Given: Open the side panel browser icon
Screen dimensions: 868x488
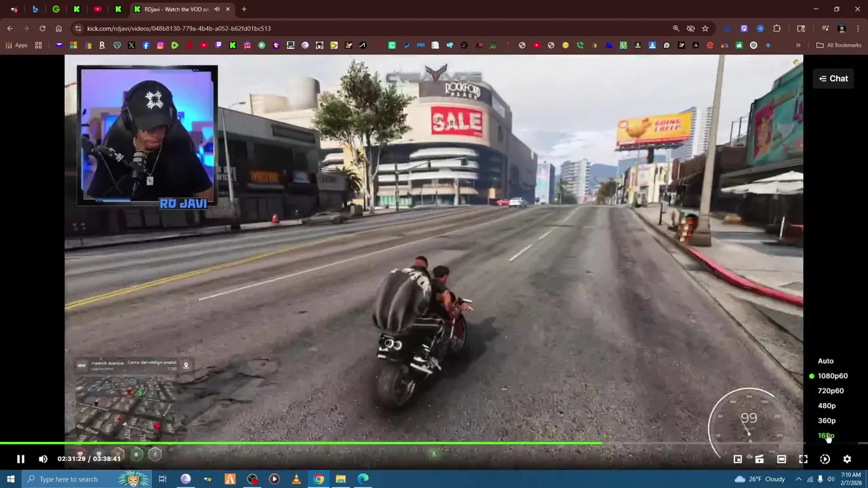Looking at the screenshot, I should [801, 28].
